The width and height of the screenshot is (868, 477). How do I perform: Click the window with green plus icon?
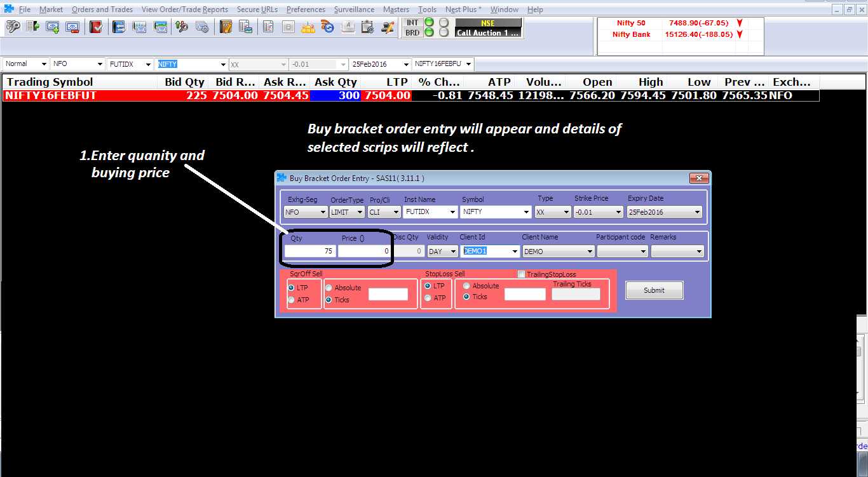click(53, 27)
